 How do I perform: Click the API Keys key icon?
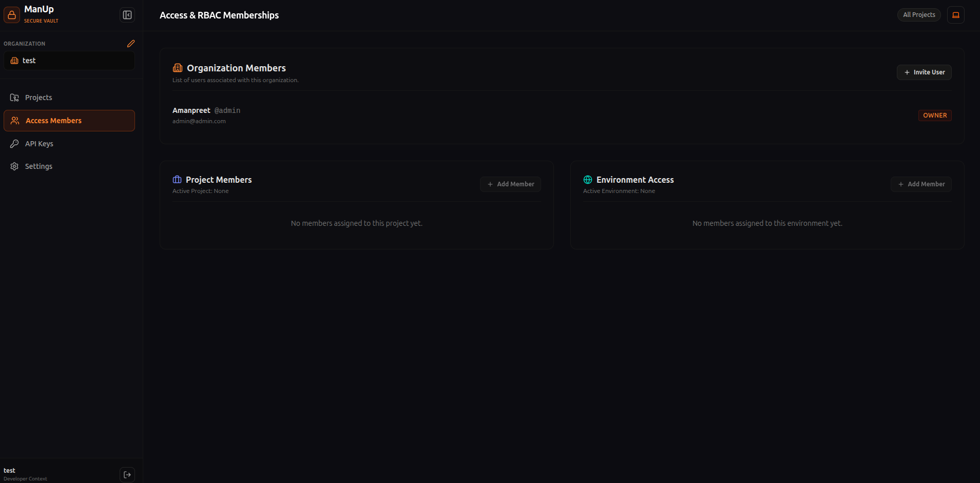pyautogui.click(x=14, y=144)
